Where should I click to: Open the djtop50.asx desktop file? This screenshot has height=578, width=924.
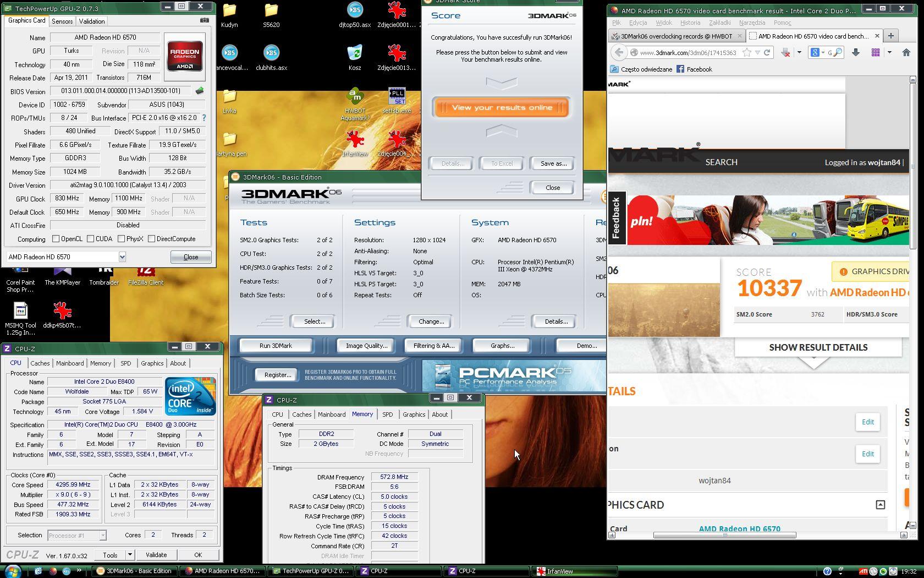click(355, 15)
